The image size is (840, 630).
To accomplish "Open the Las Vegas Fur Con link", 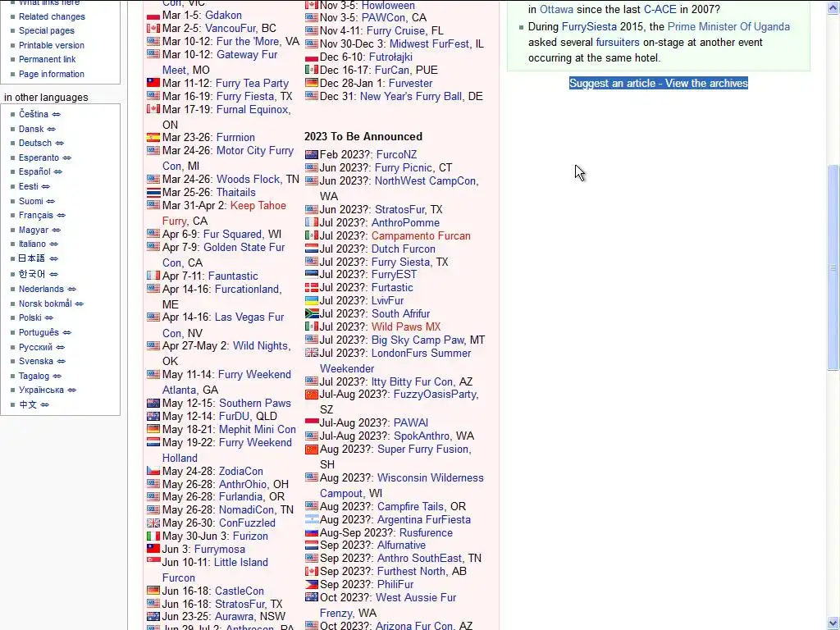I will point(223,325).
